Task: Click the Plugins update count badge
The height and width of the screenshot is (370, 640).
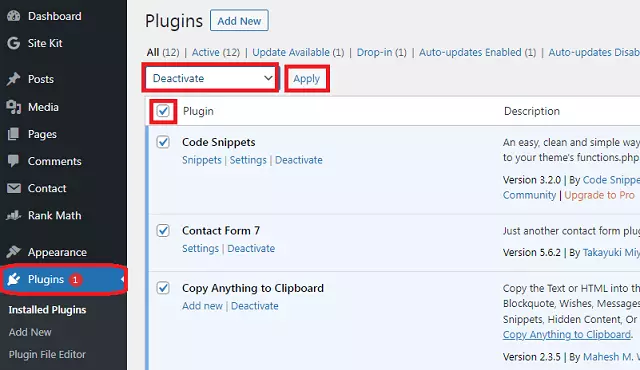Action: (75, 279)
